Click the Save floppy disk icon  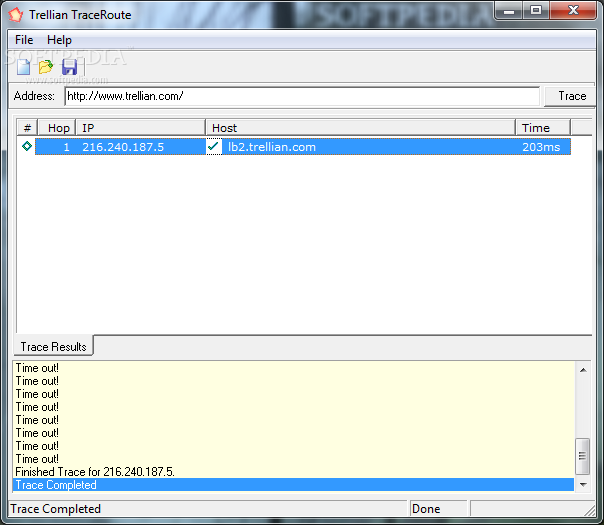(69, 67)
